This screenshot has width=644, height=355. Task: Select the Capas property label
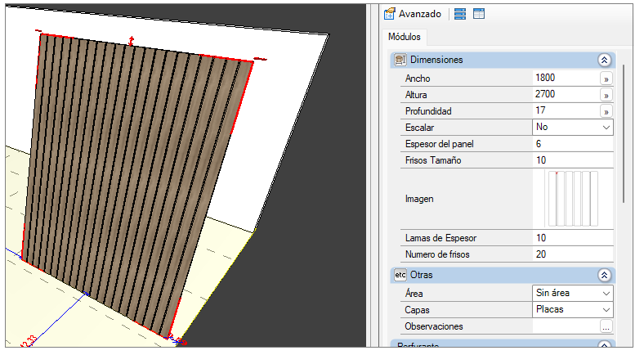coord(417,310)
